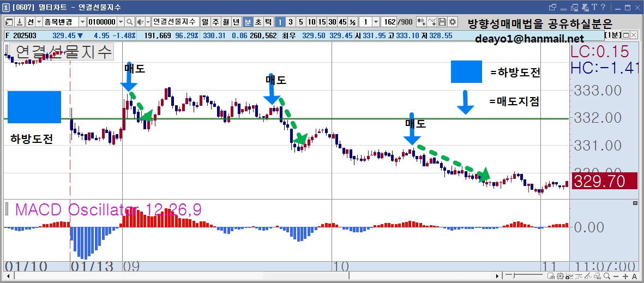The image size is (644, 283).
Task: Open the interval value dropdown showing 1
Action: (376, 22)
